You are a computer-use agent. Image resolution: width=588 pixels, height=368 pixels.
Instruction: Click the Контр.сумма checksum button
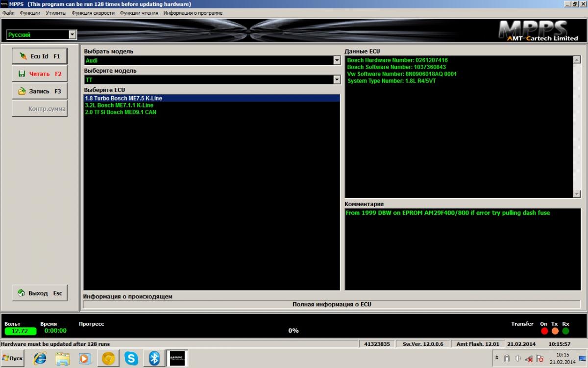coord(39,109)
